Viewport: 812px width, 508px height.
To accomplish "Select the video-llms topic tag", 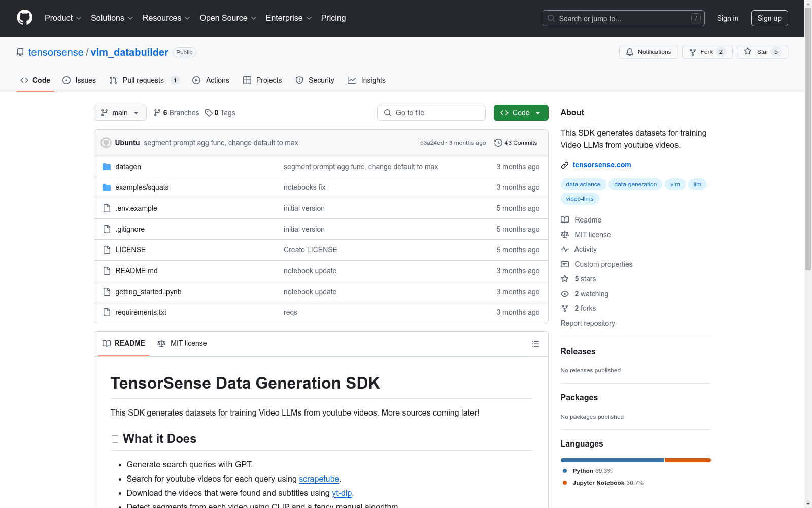I will coord(580,199).
